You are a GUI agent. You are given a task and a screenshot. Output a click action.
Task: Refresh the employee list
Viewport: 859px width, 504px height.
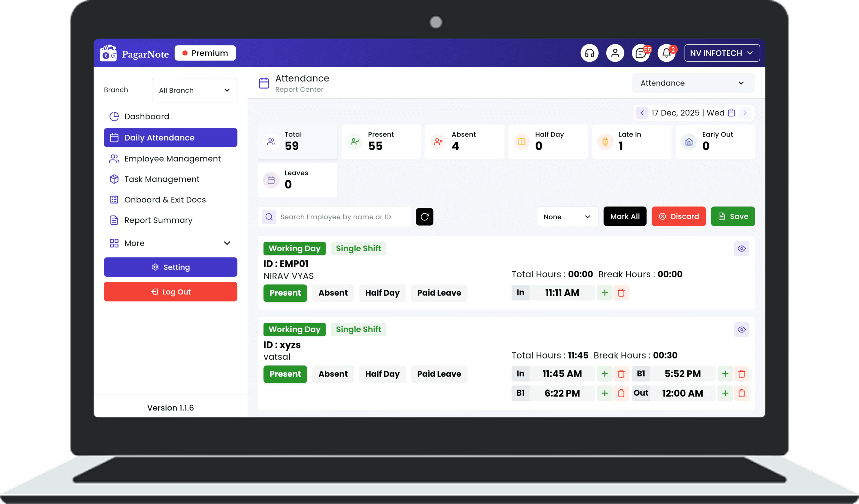(x=424, y=217)
